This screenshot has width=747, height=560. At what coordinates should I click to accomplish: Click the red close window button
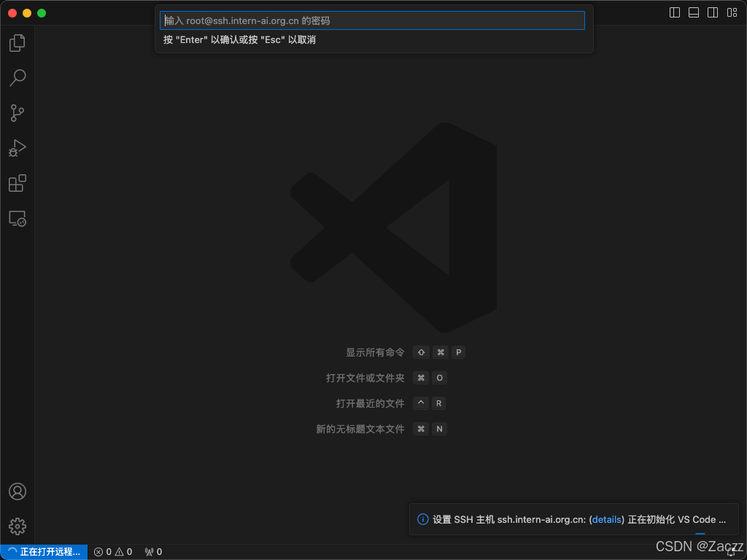pos(13,13)
